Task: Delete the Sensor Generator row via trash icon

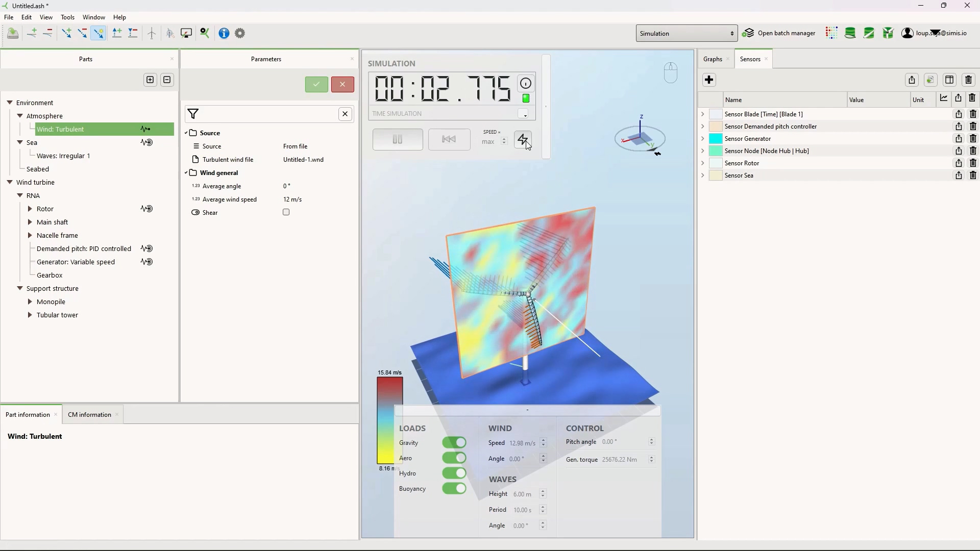Action: tap(973, 139)
